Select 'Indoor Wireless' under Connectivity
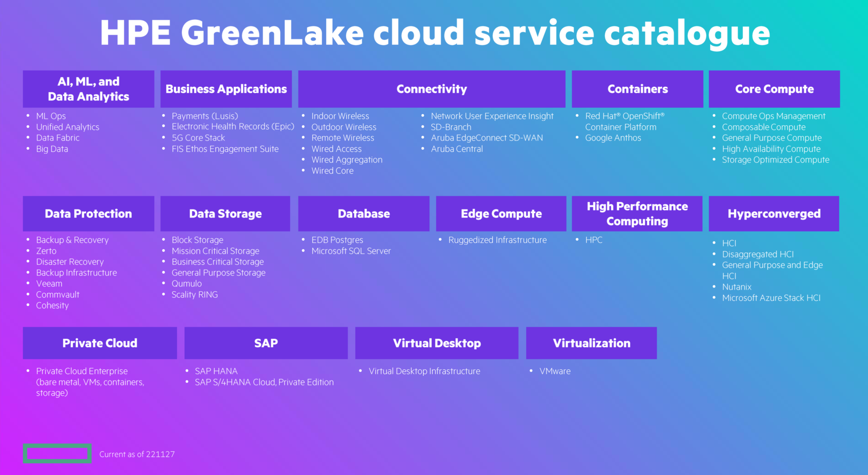The image size is (868, 475). (x=340, y=116)
